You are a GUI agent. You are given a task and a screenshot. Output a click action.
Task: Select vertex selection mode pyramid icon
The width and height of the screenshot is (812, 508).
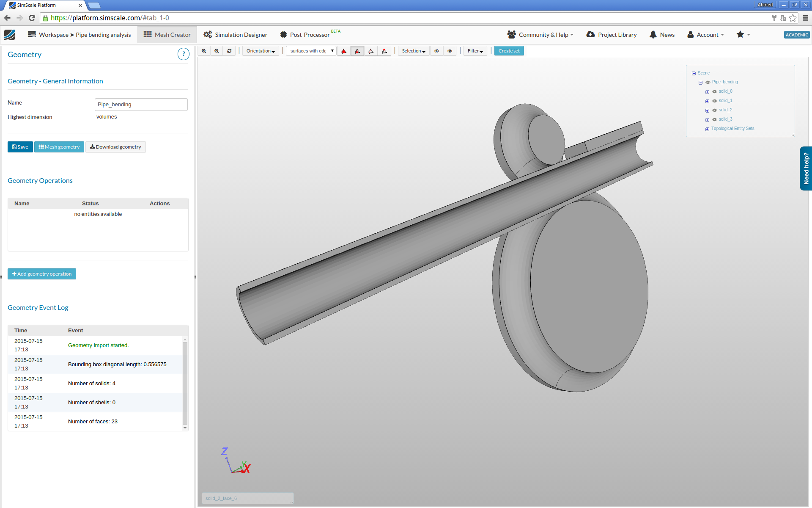click(384, 51)
